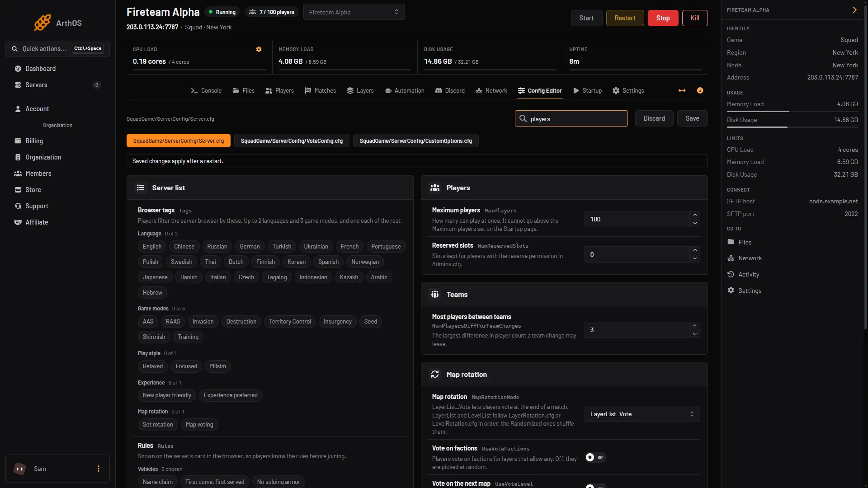Increase Maximum players value with up arrow

point(695,215)
